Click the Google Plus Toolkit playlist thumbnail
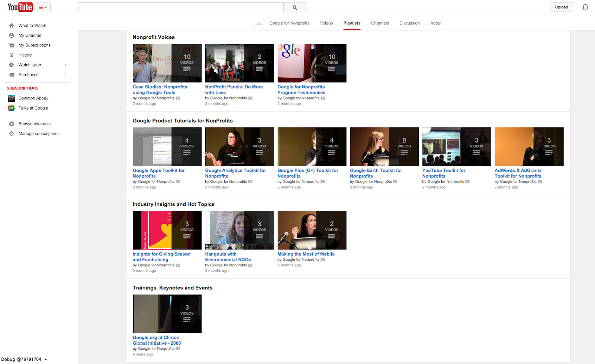The image size is (595, 364). click(x=312, y=147)
